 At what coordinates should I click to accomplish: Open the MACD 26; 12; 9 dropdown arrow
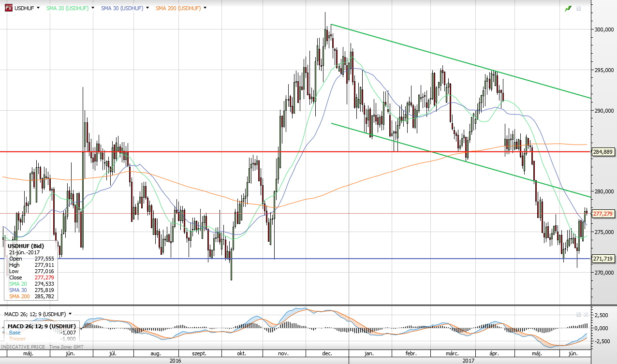70,314
